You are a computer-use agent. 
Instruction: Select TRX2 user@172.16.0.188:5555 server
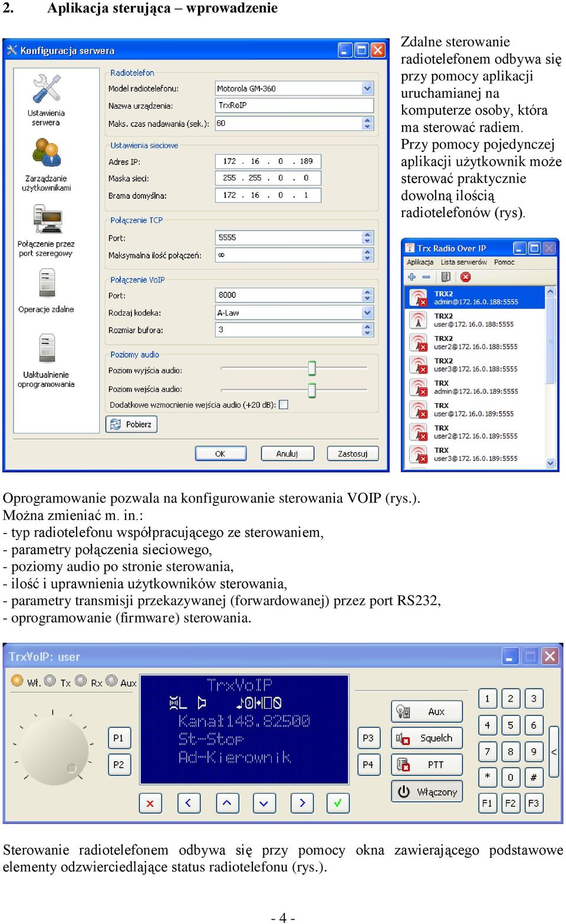tap(475, 320)
